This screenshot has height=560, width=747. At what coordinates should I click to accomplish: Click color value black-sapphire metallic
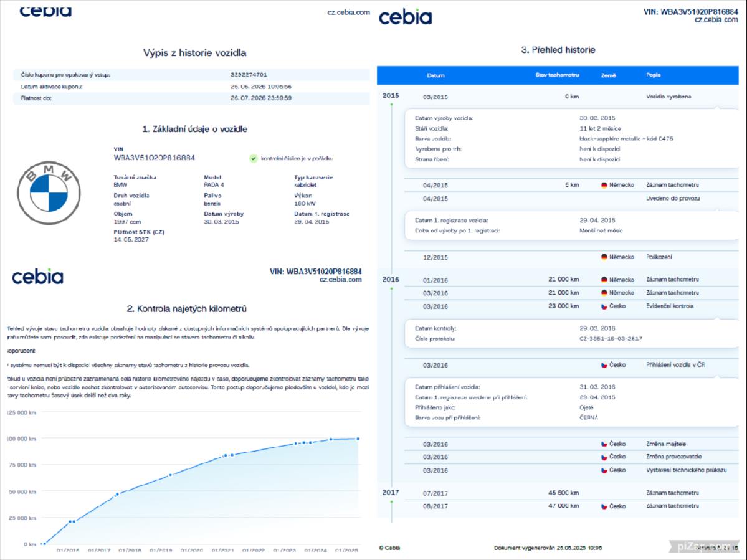(626, 138)
